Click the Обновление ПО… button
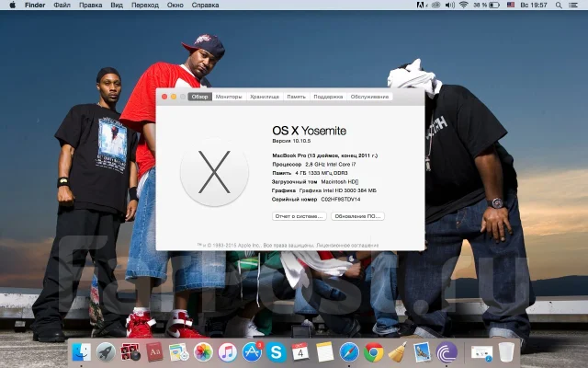 click(357, 216)
